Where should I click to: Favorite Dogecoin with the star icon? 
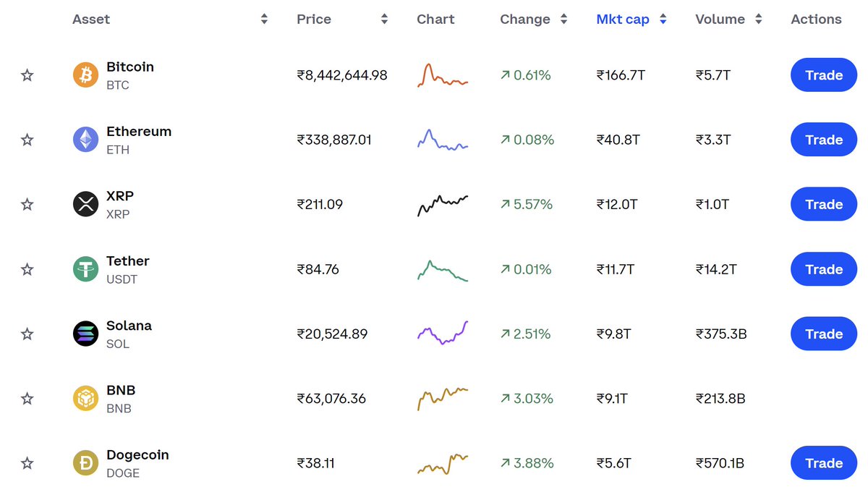click(27, 463)
